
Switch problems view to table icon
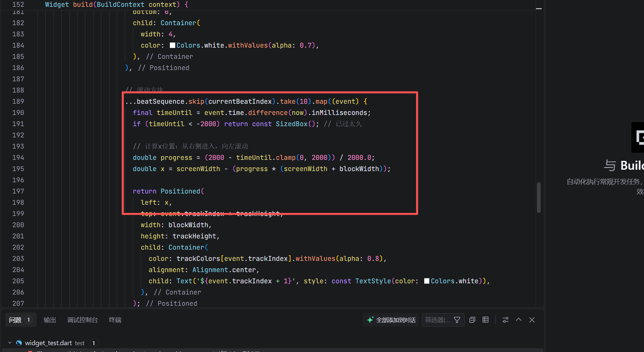click(x=486, y=320)
